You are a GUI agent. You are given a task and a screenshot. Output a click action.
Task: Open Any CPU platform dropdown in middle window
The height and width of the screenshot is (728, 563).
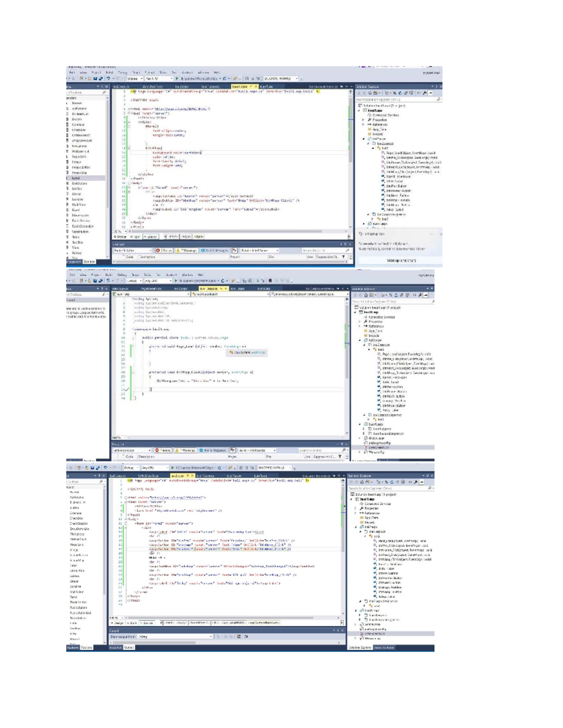[159, 280]
